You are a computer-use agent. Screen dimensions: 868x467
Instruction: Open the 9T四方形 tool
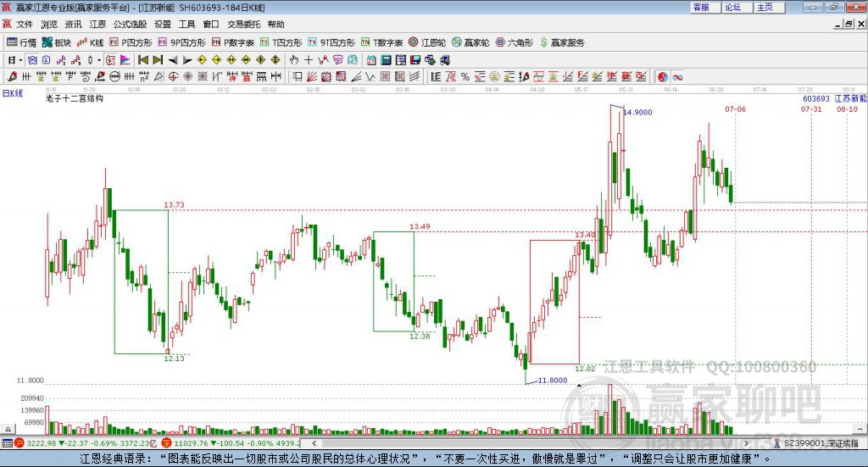[331, 42]
